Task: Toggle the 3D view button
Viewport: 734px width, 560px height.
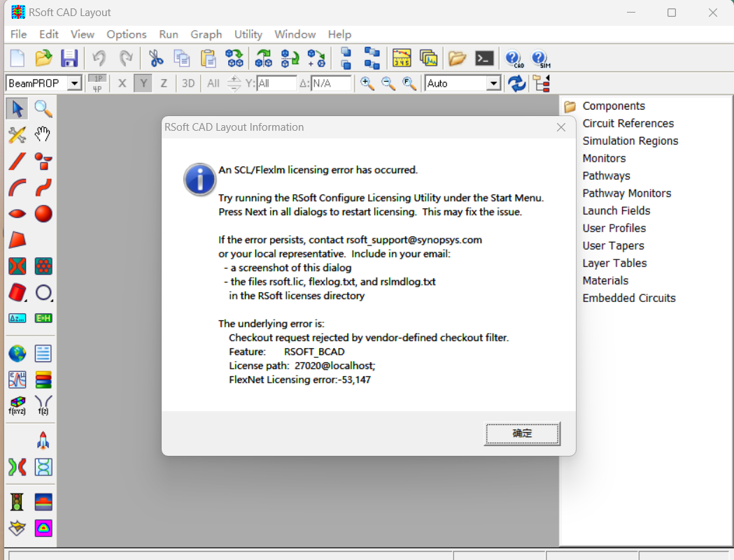Action: (188, 83)
